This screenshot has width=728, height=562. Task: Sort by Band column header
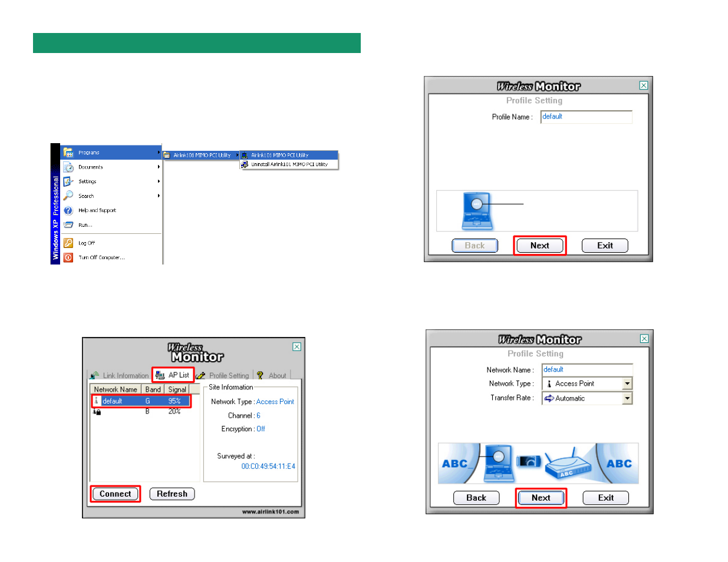[153, 389]
